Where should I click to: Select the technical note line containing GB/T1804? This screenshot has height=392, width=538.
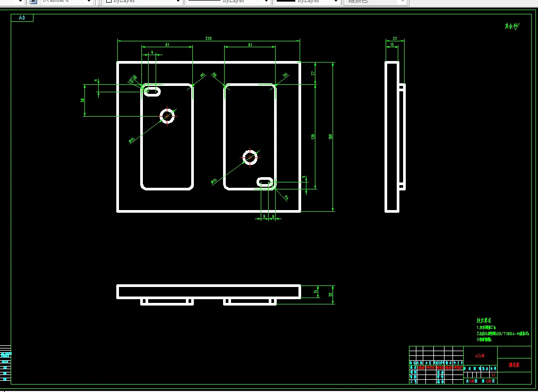pyautogui.click(x=502, y=334)
